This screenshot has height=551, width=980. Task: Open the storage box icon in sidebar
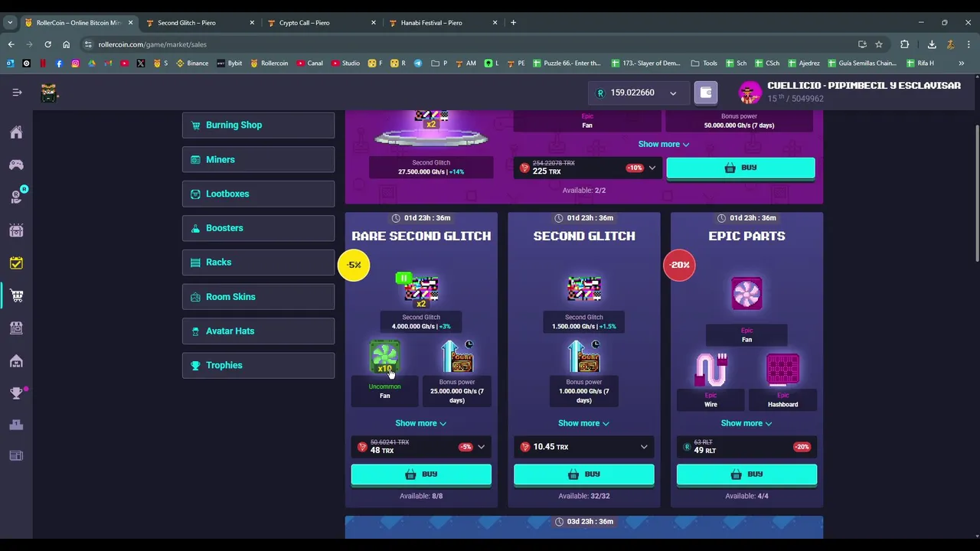[x=16, y=230]
